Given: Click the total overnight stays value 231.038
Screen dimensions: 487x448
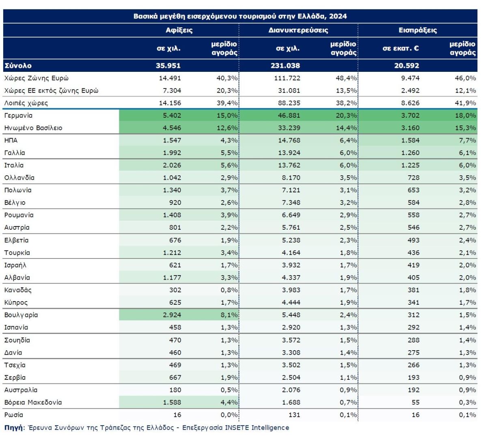Looking at the screenshot, I should 285,66.
